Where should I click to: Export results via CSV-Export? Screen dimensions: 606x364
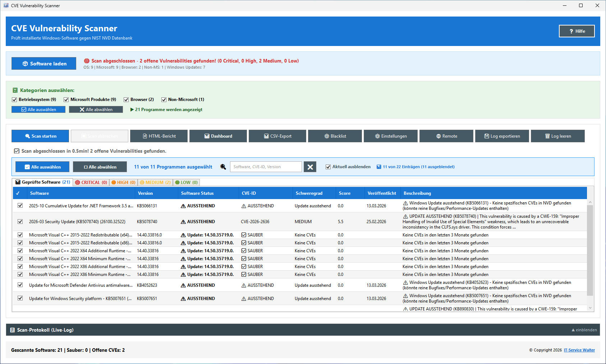tap(277, 136)
